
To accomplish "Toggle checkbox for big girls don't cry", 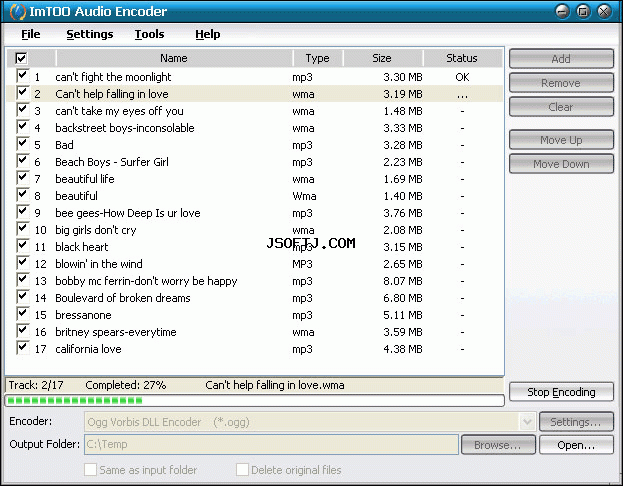I will pyautogui.click(x=23, y=229).
